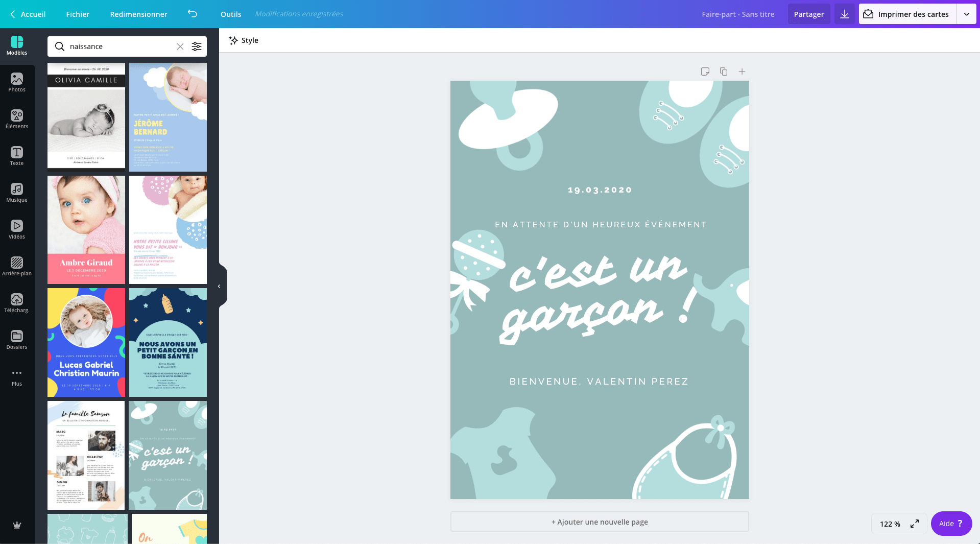
Task: Open the Fichier menu
Action: coord(78,14)
